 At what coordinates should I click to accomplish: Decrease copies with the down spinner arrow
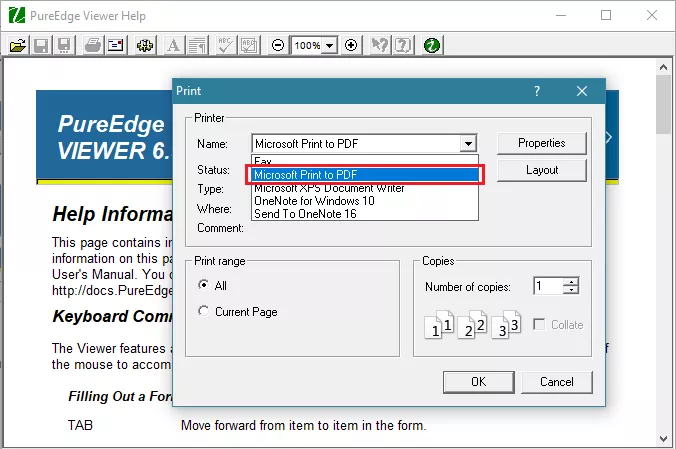[x=571, y=290]
